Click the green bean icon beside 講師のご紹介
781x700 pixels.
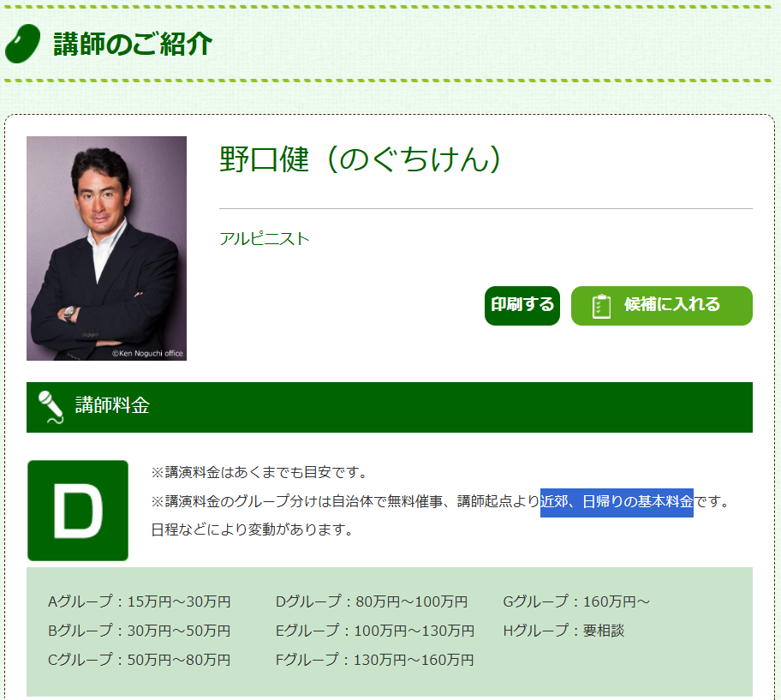23,44
